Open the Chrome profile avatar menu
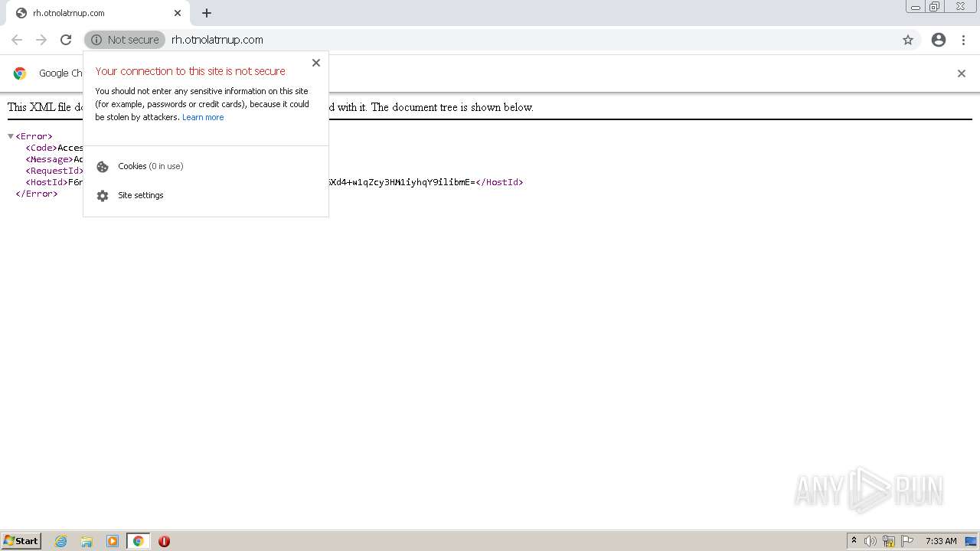The width and height of the screenshot is (980, 551). (x=939, y=40)
